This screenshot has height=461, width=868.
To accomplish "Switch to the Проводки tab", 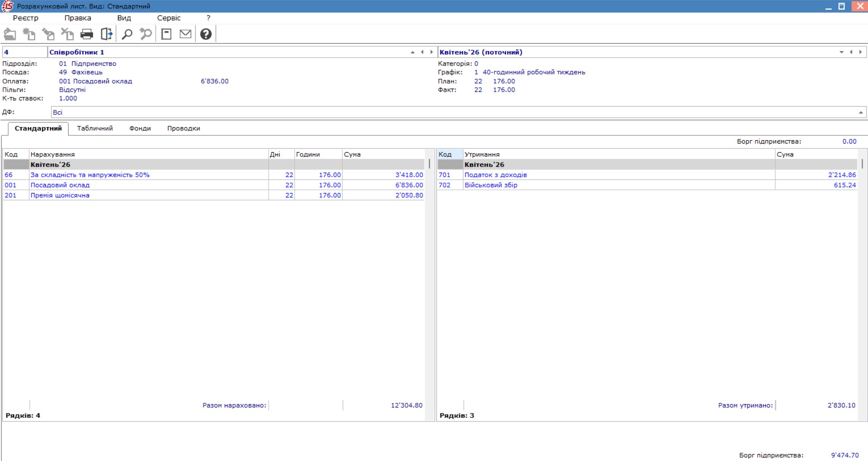I will pyautogui.click(x=183, y=129).
